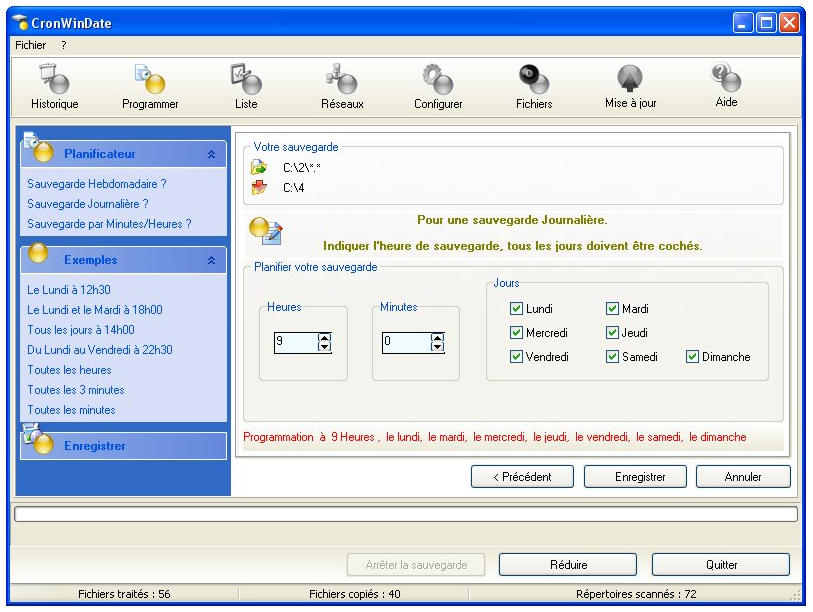This screenshot has height=612, width=813.
Task: Increase the Heures value with up arrow
Action: [324, 337]
